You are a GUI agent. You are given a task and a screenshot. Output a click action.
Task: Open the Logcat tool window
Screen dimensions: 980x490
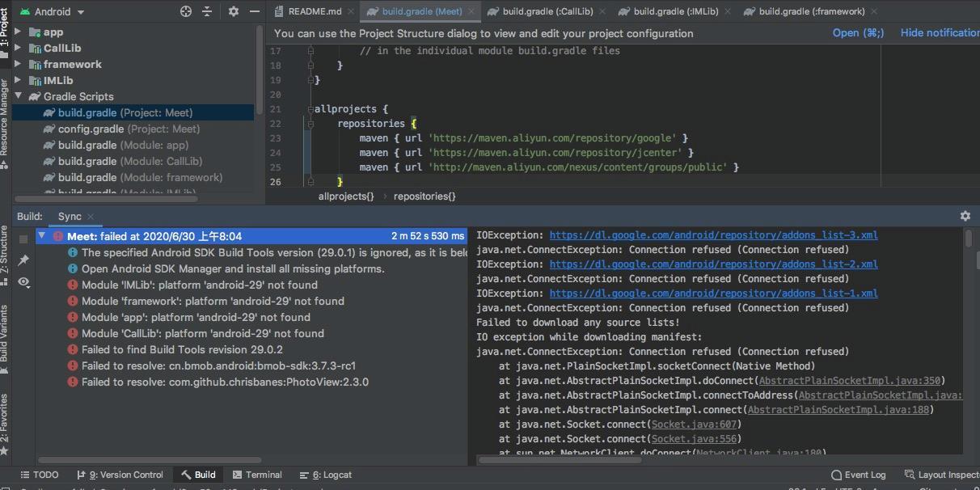click(325, 475)
